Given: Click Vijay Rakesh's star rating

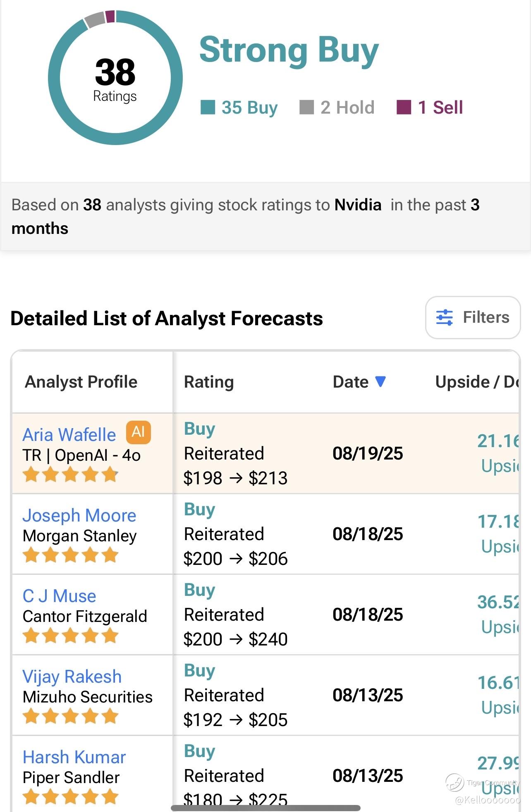Looking at the screenshot, I should tap(70, 716).
